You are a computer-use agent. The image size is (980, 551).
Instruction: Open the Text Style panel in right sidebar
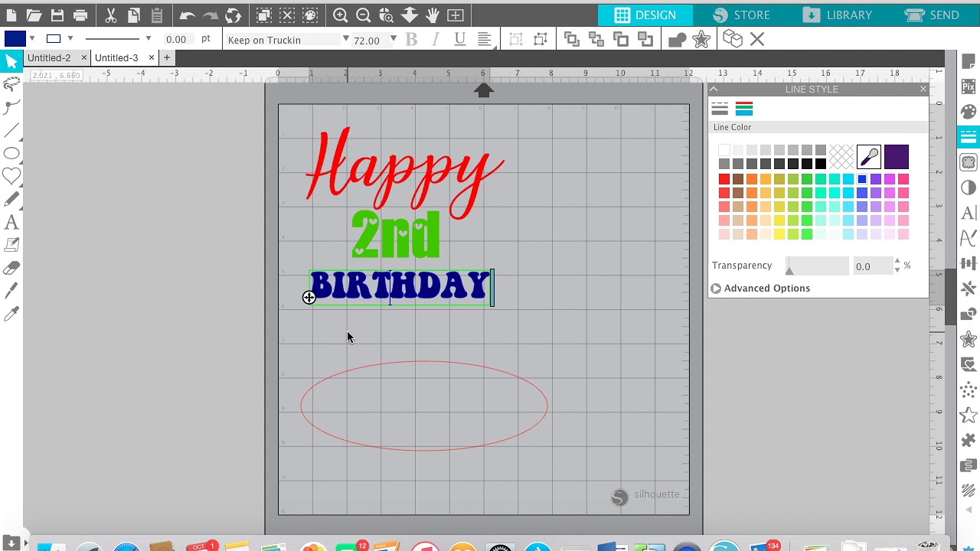click(x=969, y=213)
